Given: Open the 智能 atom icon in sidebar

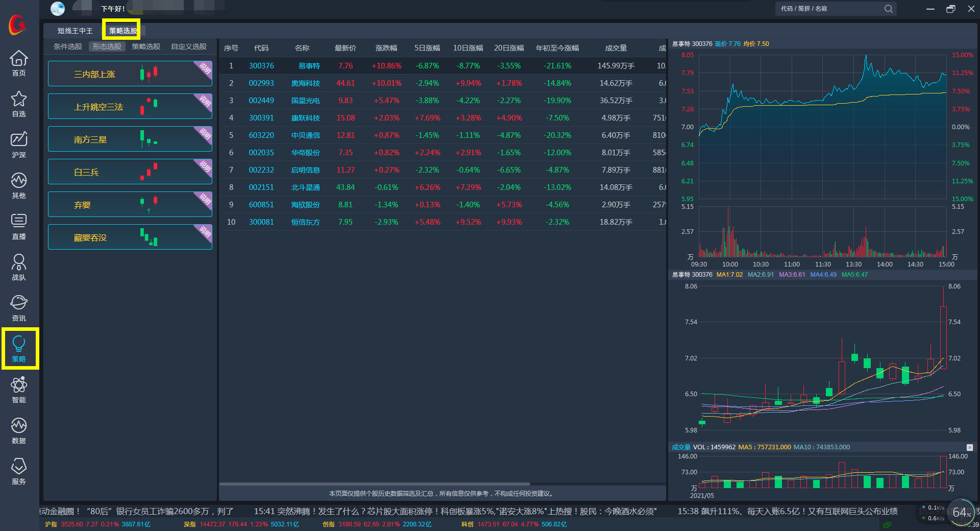Looking at the screenshot, I should pos(19,390).
